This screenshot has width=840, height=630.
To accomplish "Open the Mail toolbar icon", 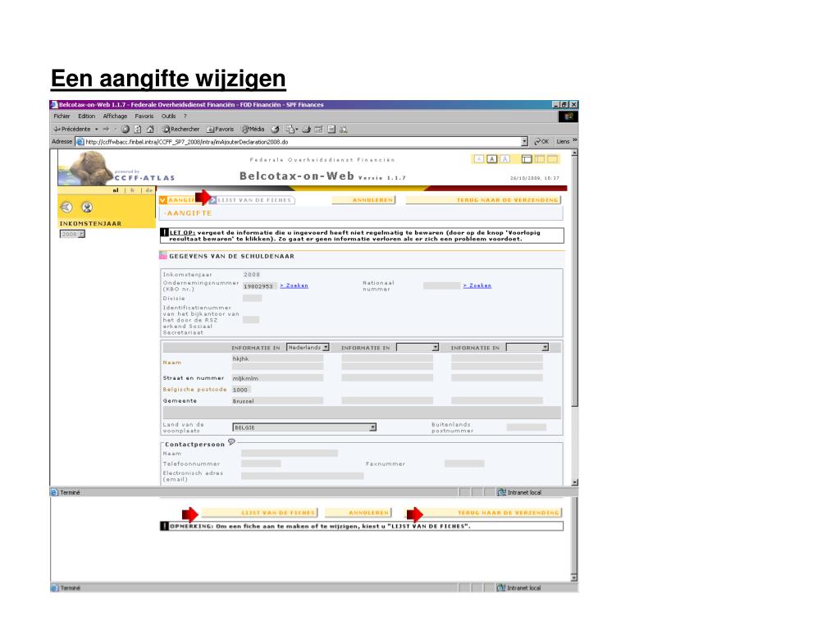I will click(291, 129).
